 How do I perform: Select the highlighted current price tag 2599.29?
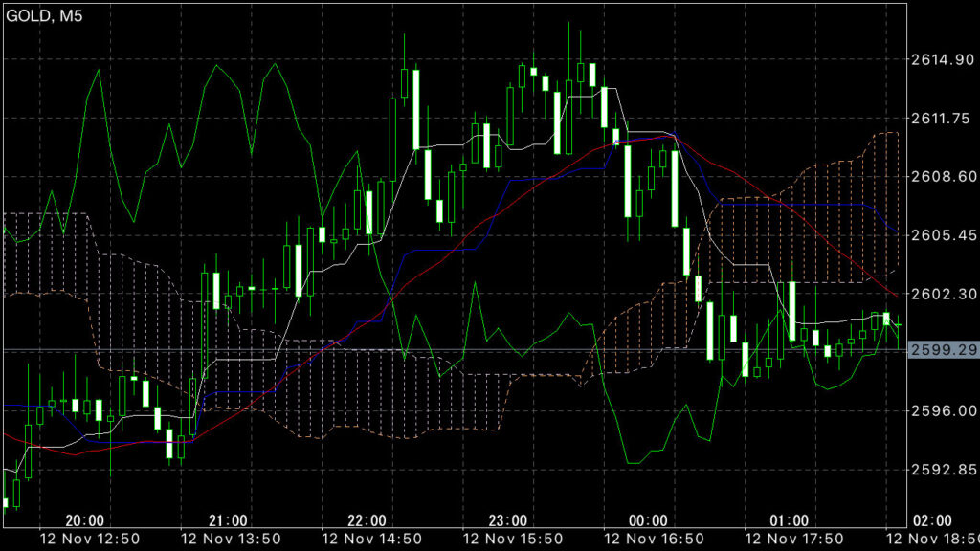pyautogui.click(x=942, y=351)
